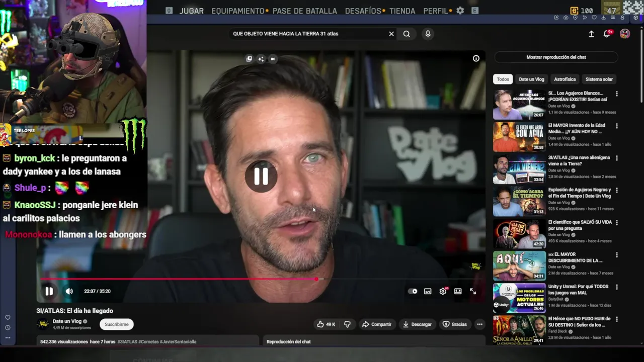Pause the video with the player pause button
The height and width of the screenshot is (362, 644).
(49, 291)
